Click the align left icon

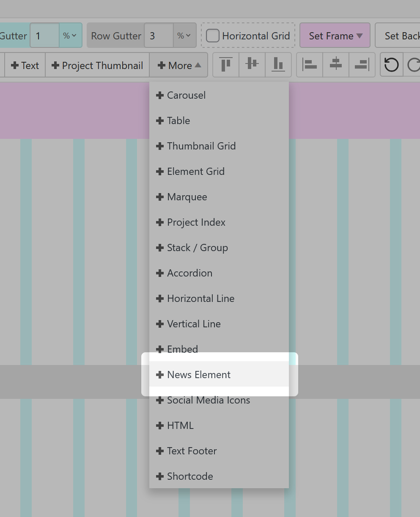tap(310, 65)
